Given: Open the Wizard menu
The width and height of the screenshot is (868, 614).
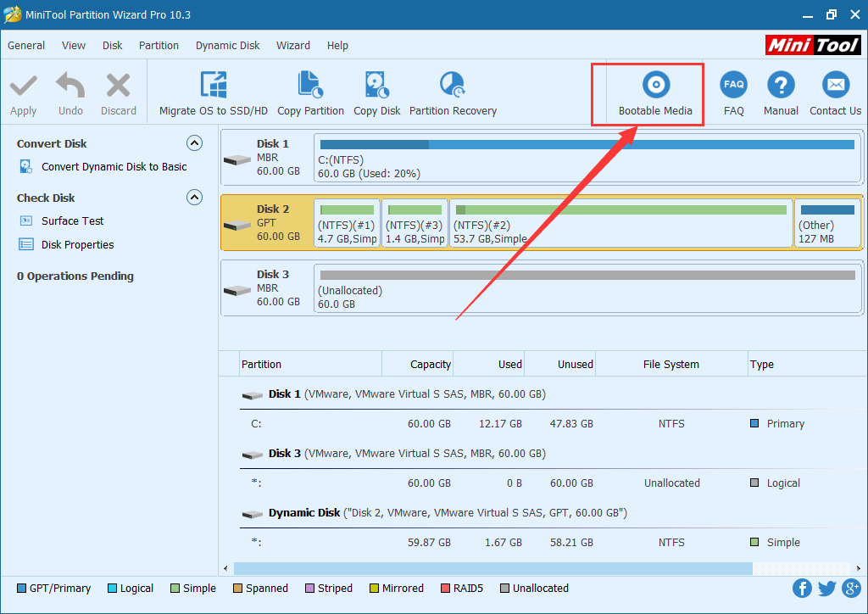Looking at the screenshot, I should (292, 46).
